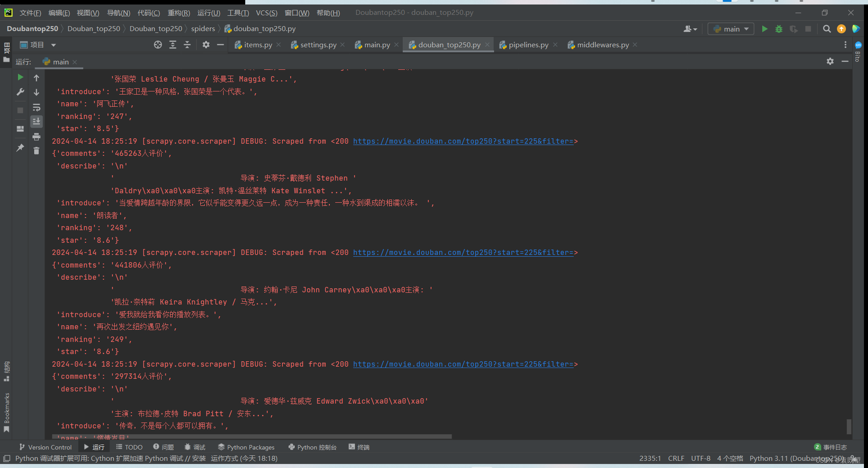Clear all console output with trash icon

pos(36,151)
